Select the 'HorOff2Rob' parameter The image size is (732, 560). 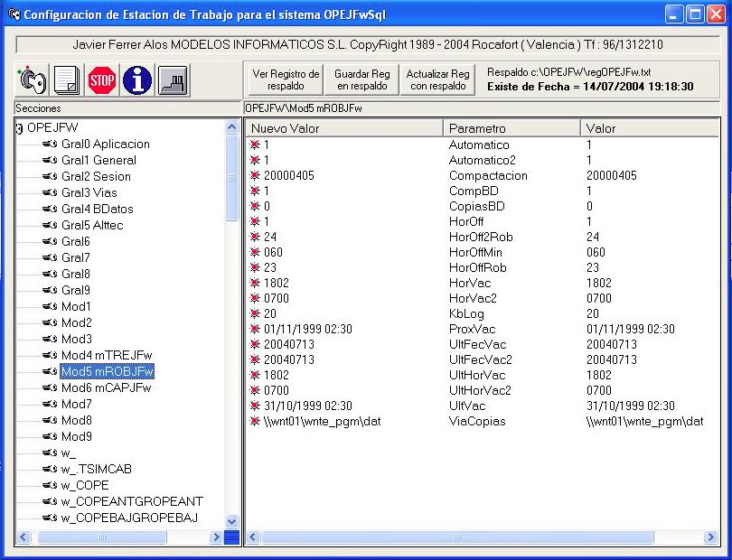pos(481,237)
